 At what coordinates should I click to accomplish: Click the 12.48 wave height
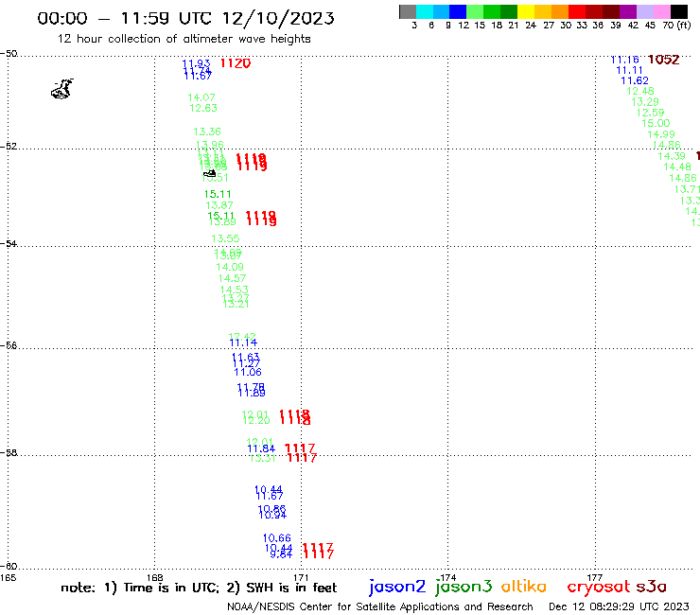pyautogui.click(x=640, y=91)
